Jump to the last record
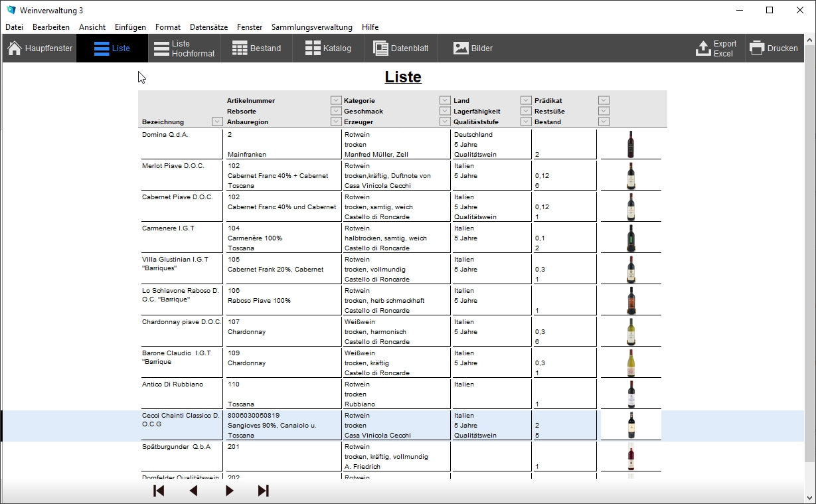Screen dimensions: 816x504 [264, 491]
